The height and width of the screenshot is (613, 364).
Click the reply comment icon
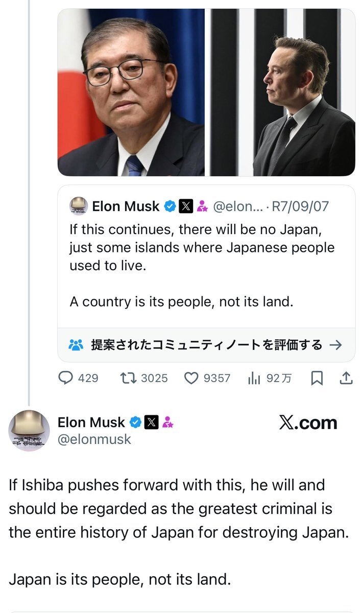tap(66, 378)
